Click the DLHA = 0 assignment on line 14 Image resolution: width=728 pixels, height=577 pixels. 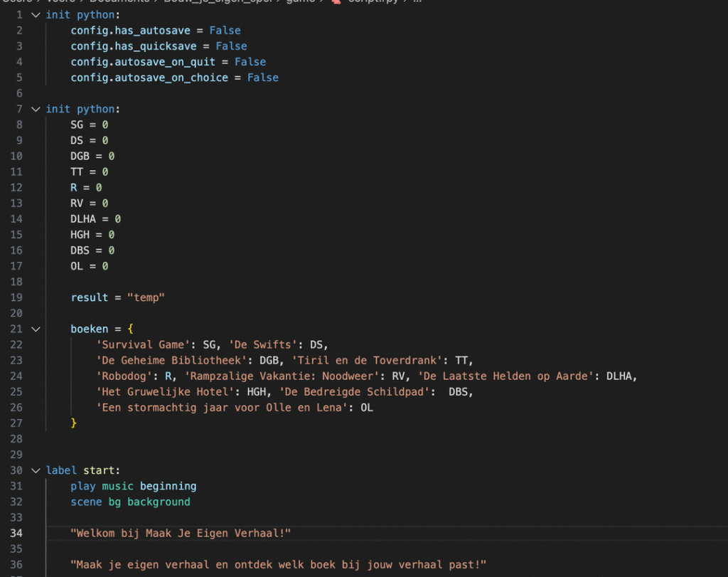(x=95, y=219)
